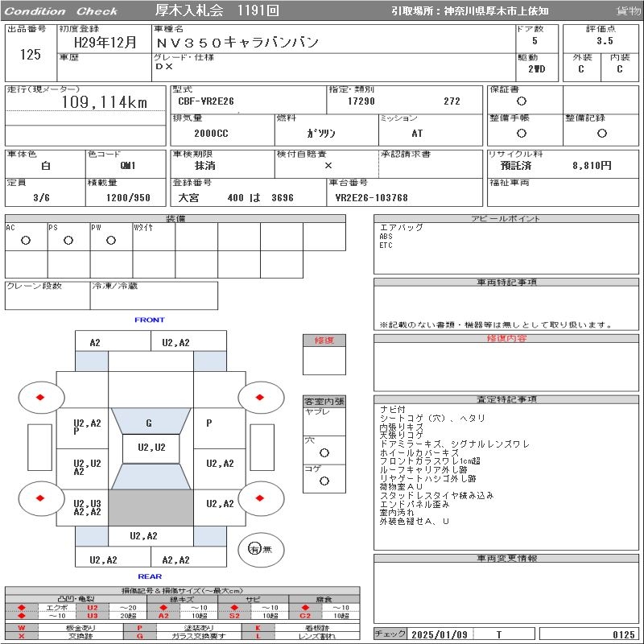Click the windshield G mark on the diagram
The height and width of the screenshot is (644, 644).
(149, 423)
